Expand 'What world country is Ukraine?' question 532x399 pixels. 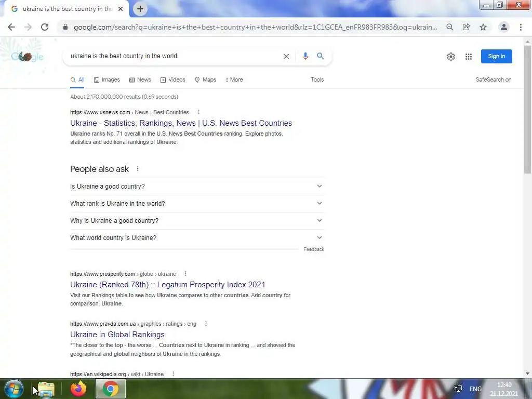coord(197,238)
